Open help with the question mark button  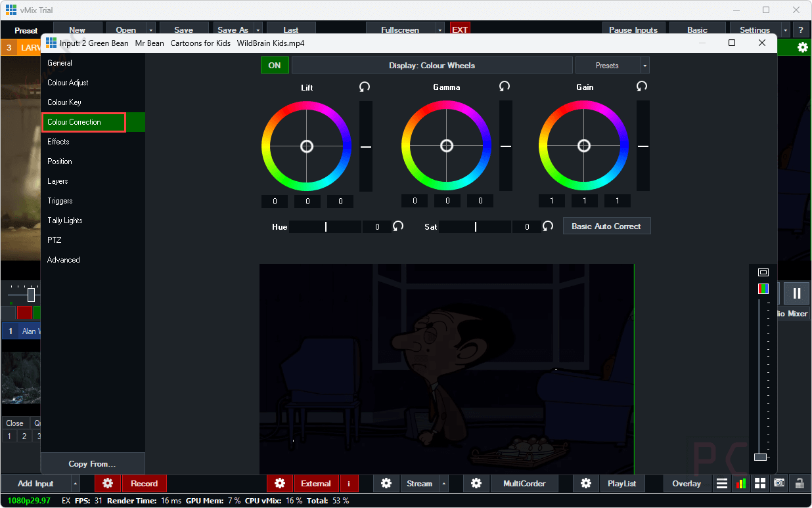(801, 30)
